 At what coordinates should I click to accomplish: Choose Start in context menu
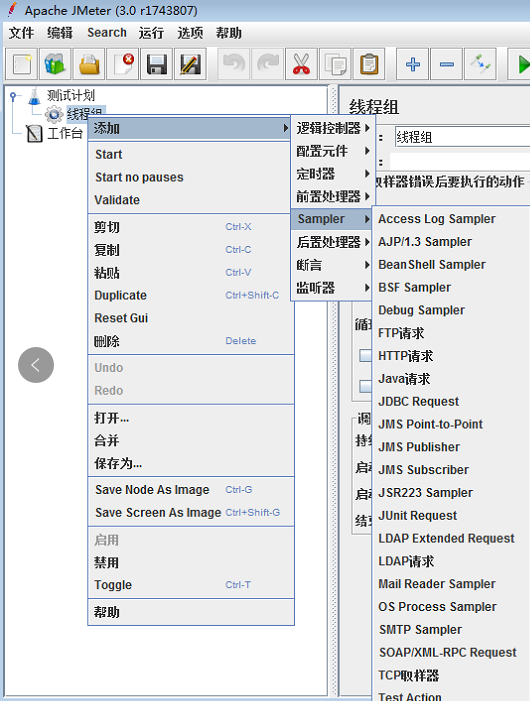[190, 154]
